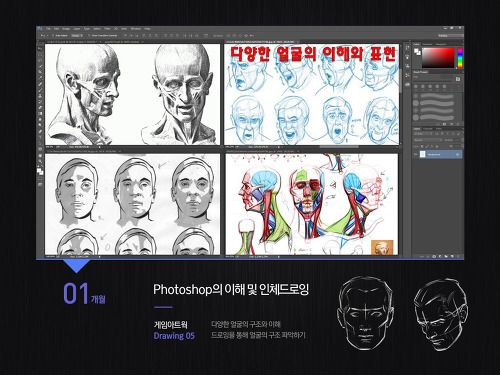Click the heading "Photoshop의 이해 및 인체드로잉"
Screen dimensions: 500x375
(231, 289)
